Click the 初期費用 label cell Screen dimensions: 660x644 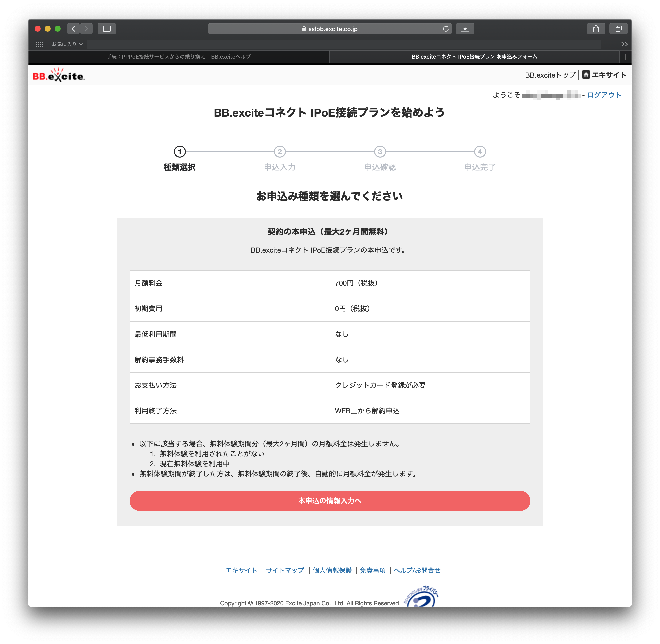tap(230, 308)
